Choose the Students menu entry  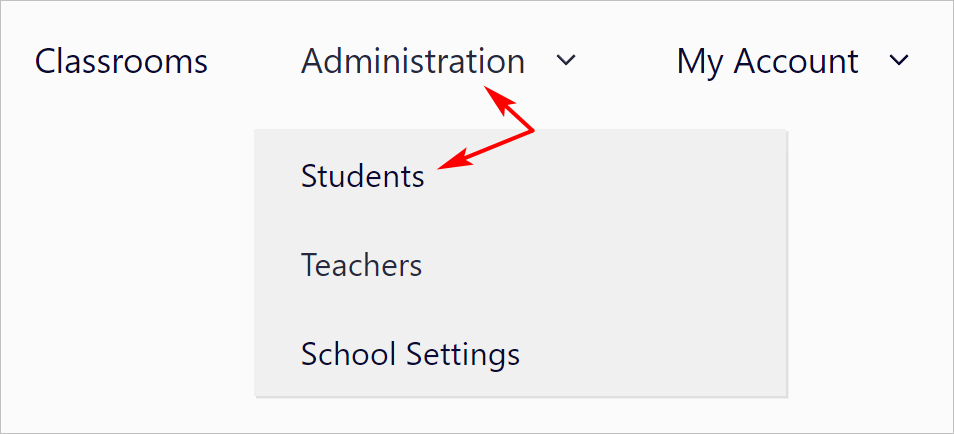pos(363,177)
